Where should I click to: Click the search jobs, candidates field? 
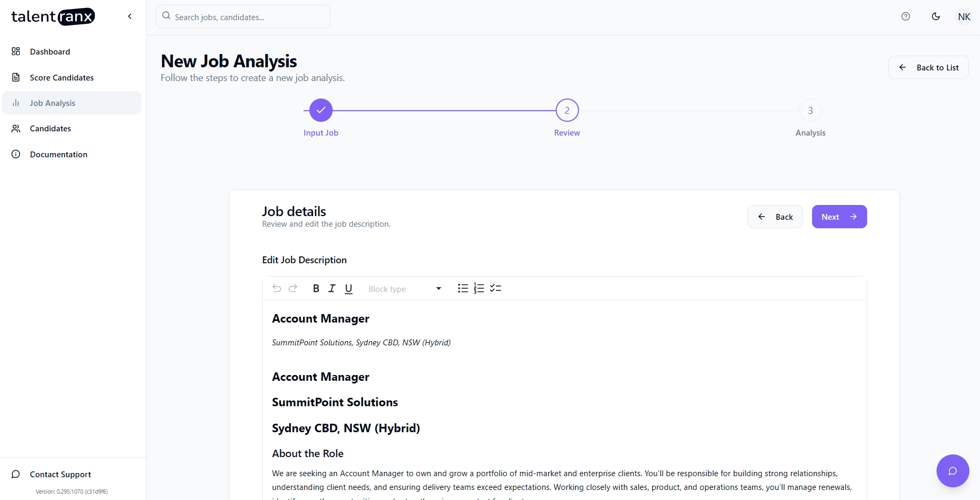pyautogui.click(x=243, y=17)
